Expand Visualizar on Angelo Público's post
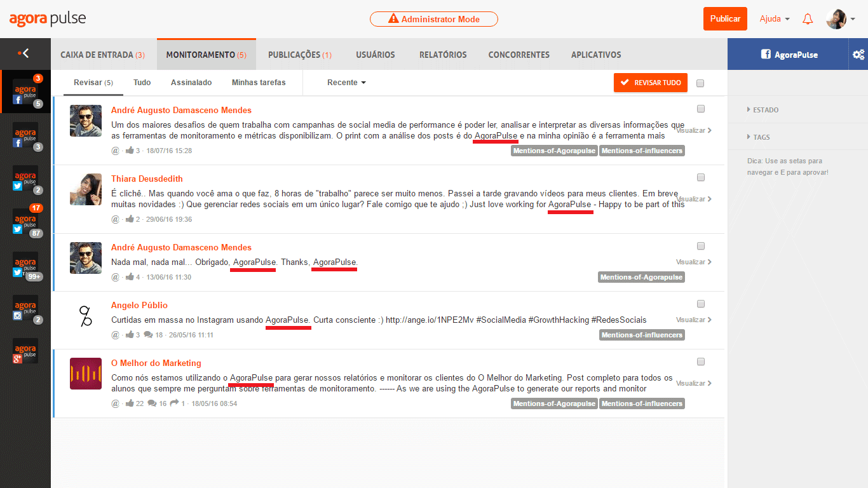This screenshot has width=868, height=488. pyautogui.click(x=693, y=320)
